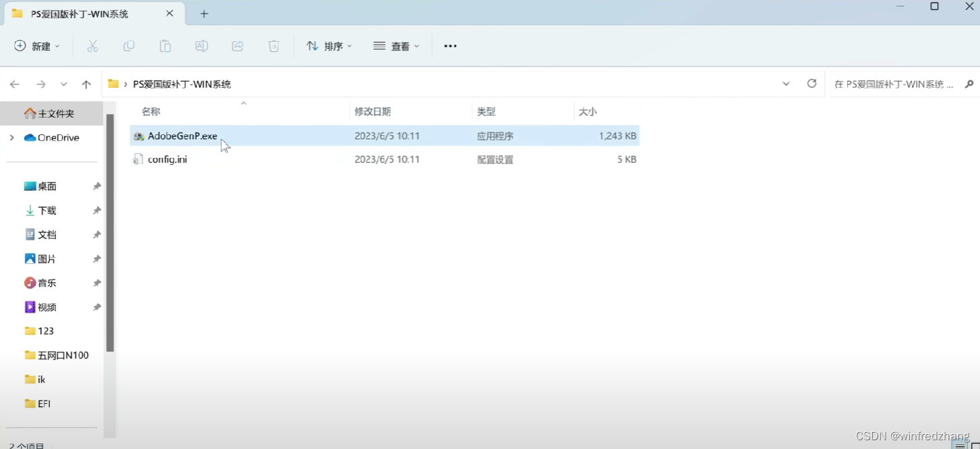Viewport: 980px width, 449px height.
Task: Click the navigation pane vertical scrollbar
Action: [110, 233]
